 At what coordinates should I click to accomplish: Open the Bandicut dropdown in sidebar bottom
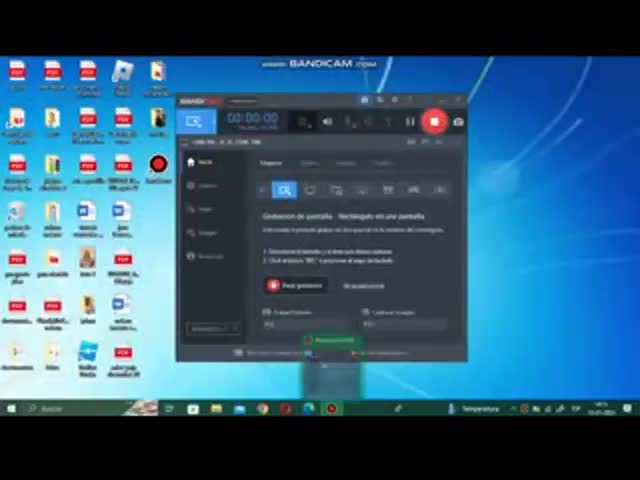pyautogui.click(x=213, y=328)
